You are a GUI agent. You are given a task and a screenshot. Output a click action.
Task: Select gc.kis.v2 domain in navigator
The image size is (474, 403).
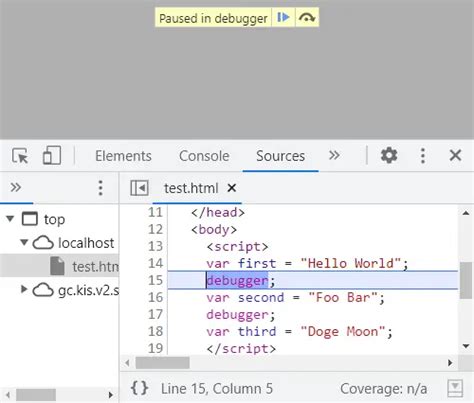coord(88,290)
